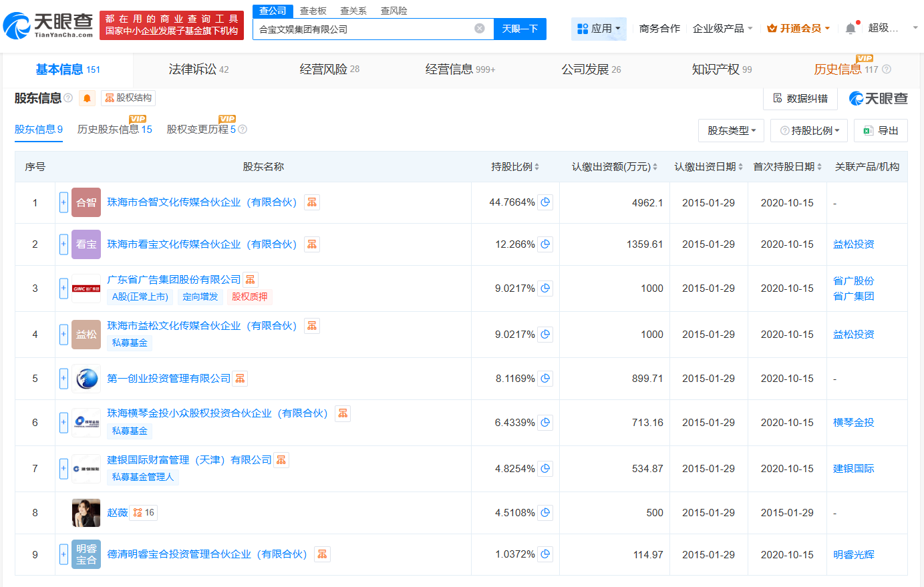Open the 持股比例 shareholding ratio filter
Viewport: 924px width, 587px height.
pyautogui.click(x=808, y=130)
